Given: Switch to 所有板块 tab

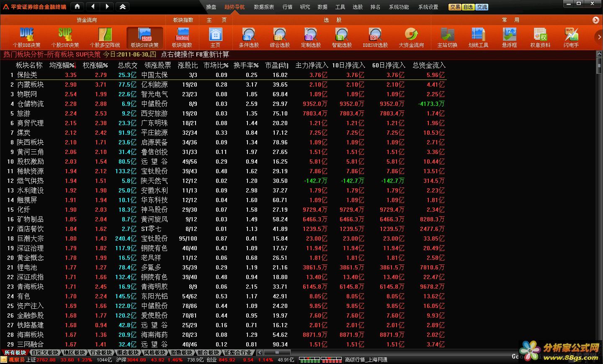Looking at the screenshot, I should 15,353.
